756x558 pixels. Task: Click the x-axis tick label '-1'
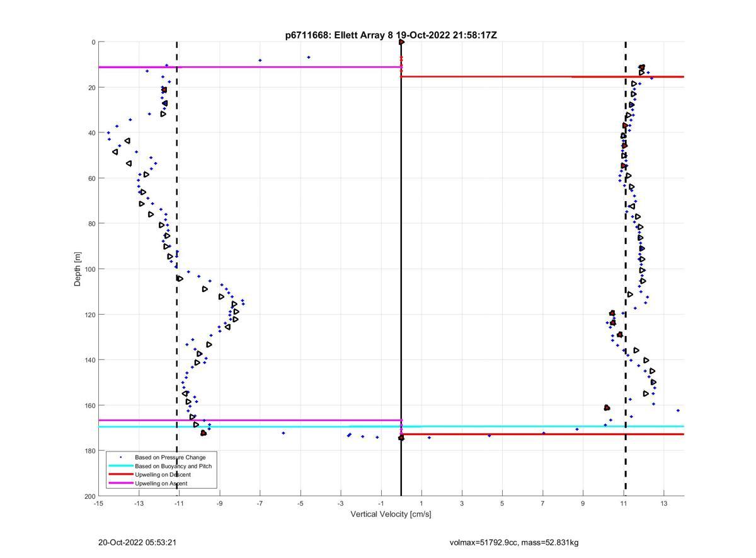click(381, 503)
